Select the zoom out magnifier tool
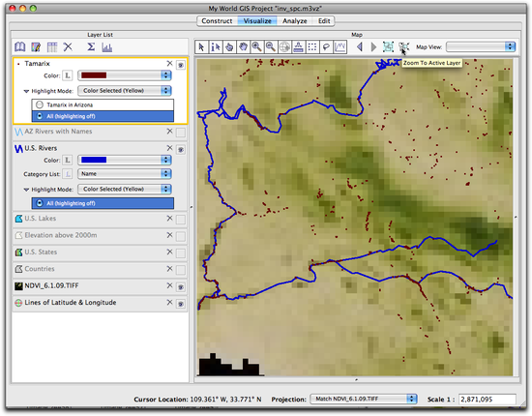 (271, 46)
